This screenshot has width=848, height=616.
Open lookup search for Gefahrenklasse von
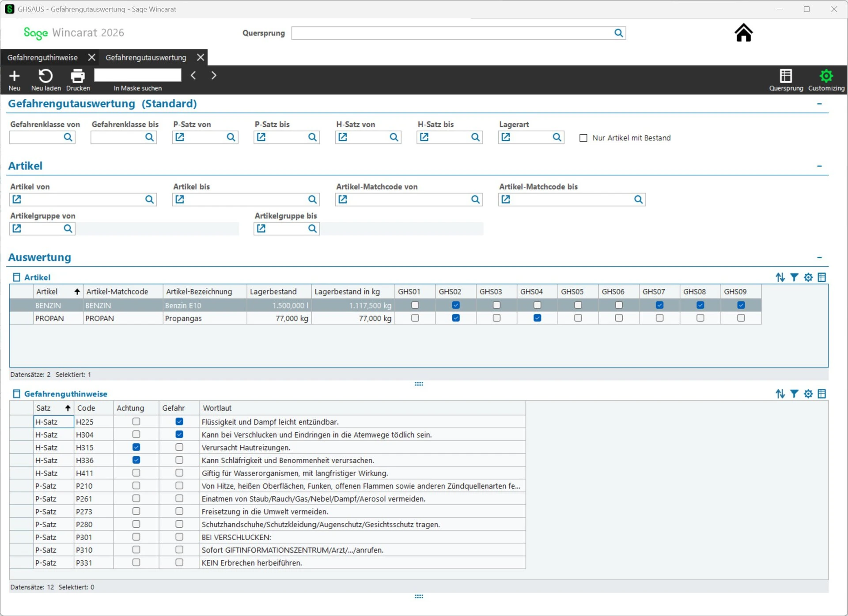(x=68, y=137)
